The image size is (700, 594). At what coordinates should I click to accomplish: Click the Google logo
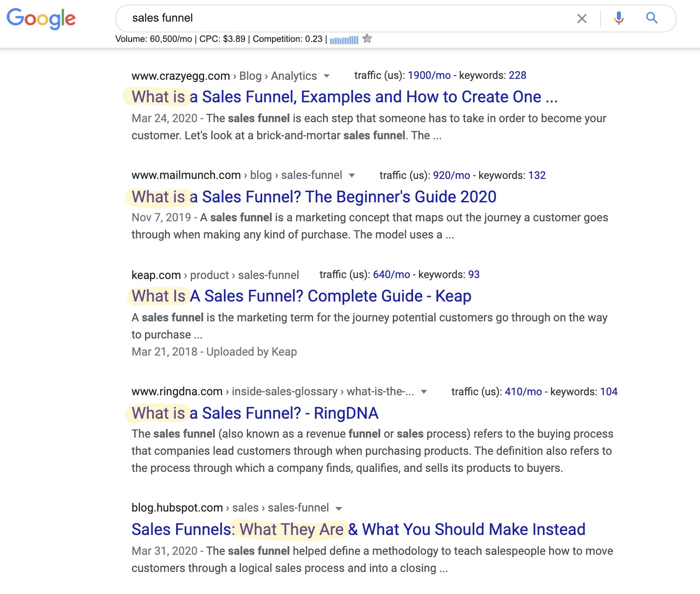[x=41, y=18]
